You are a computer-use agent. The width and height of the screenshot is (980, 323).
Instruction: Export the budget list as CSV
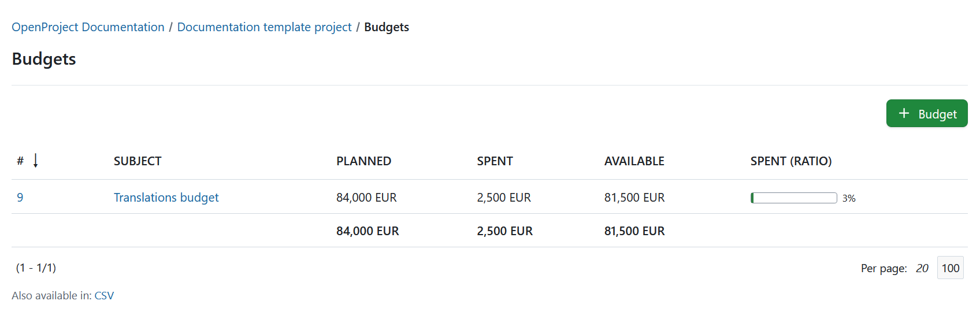pyautogui.click(x=104, y=296)
